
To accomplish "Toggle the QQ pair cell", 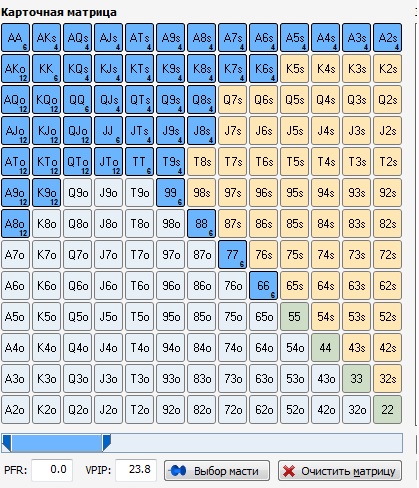I will pos(77,100).
